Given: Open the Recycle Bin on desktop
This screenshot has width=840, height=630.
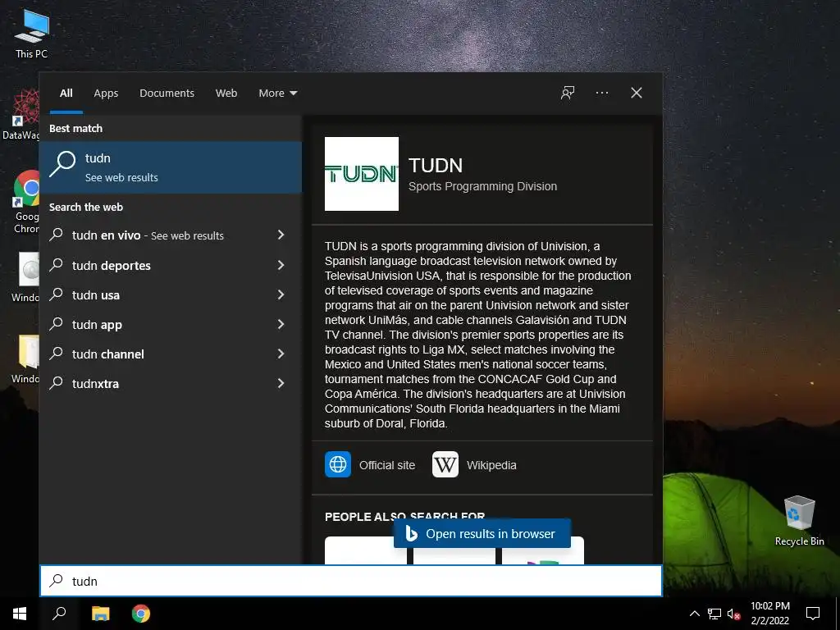Looking at the screenshot, I should click(x=799, y=521).
